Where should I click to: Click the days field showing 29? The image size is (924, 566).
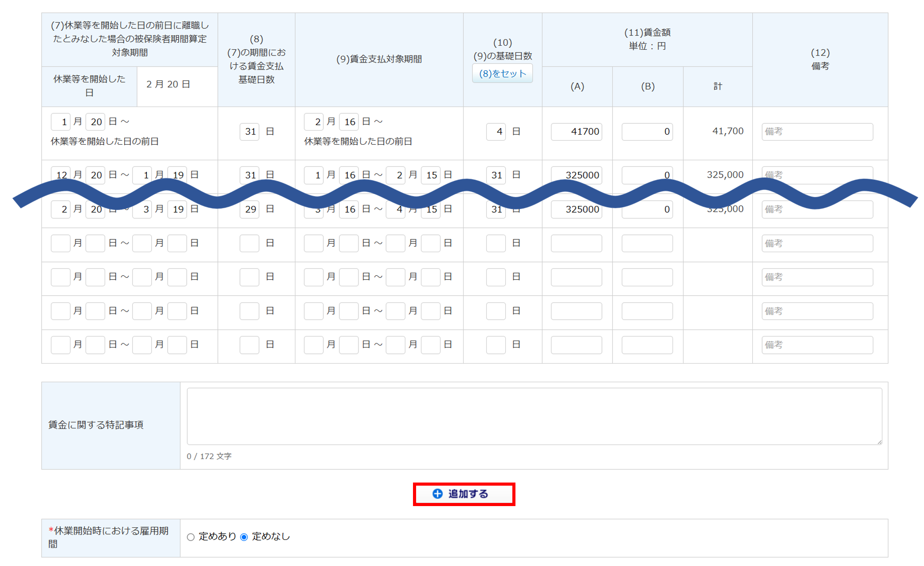point(249,210)
